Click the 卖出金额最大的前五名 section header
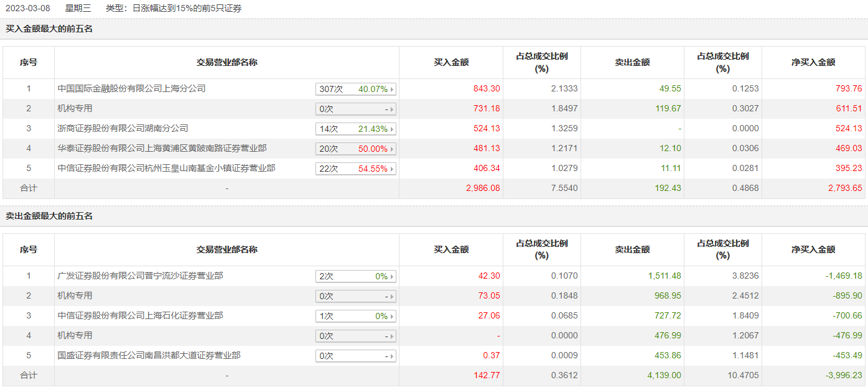Screen dimensions: 868x390 click(x=49, y=216)
